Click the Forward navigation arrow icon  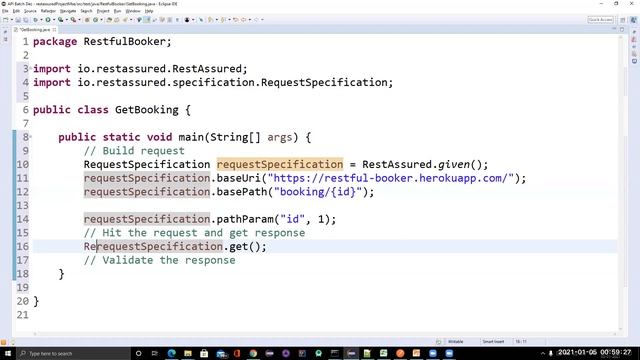[x=256, y=20]
